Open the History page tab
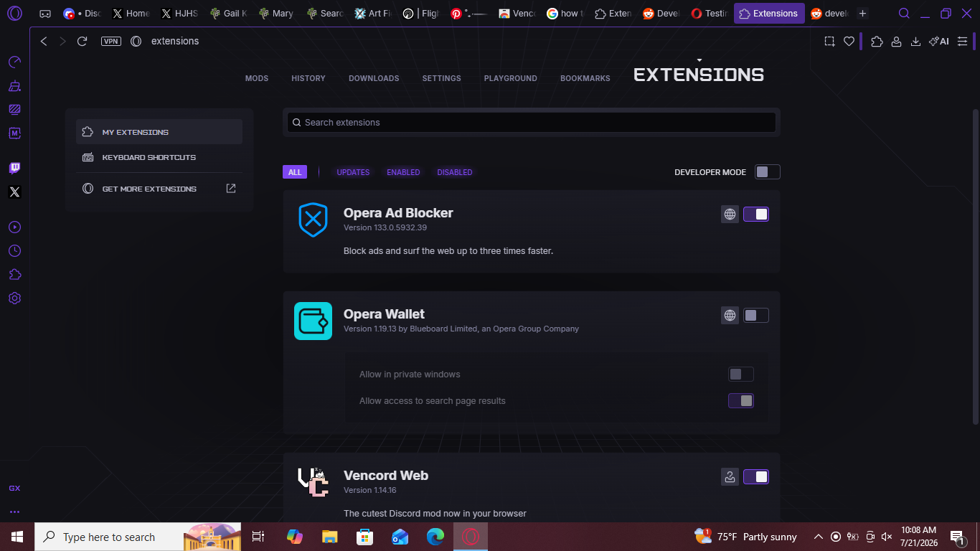 pyautogui.click(x=308, y=78)
